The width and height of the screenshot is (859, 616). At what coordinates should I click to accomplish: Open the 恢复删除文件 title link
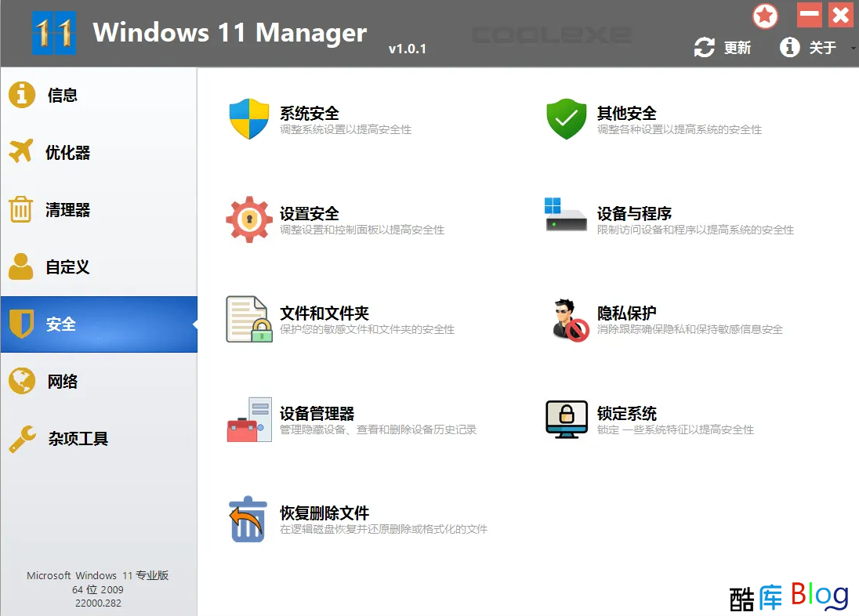324,513
